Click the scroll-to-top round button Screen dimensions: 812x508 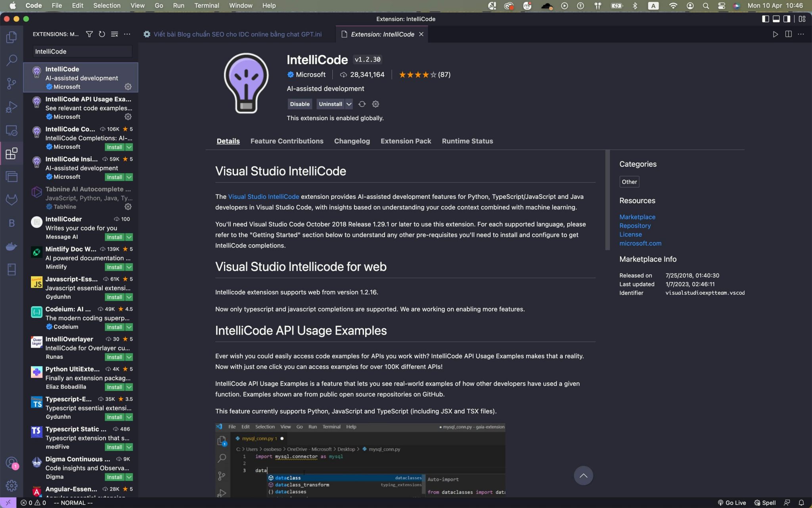pos(583,475)
